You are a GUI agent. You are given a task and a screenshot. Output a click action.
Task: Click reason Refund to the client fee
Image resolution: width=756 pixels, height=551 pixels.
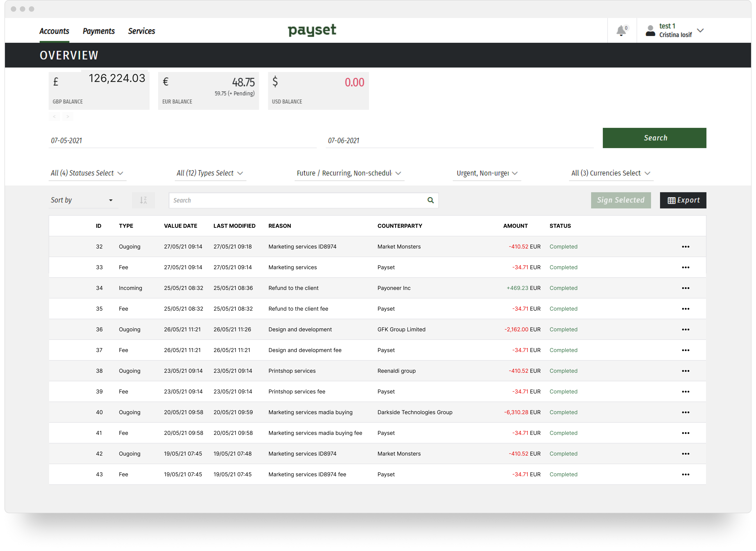[x=298, y=309]
